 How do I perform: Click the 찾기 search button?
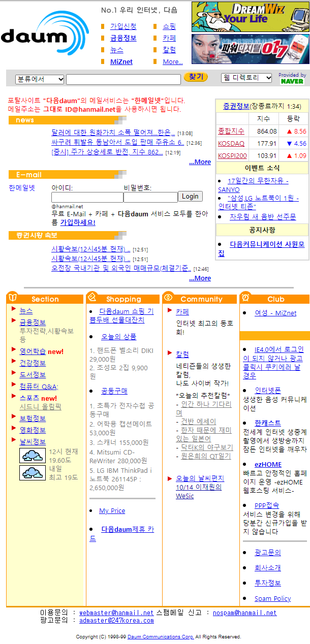[x=196, y=77]
